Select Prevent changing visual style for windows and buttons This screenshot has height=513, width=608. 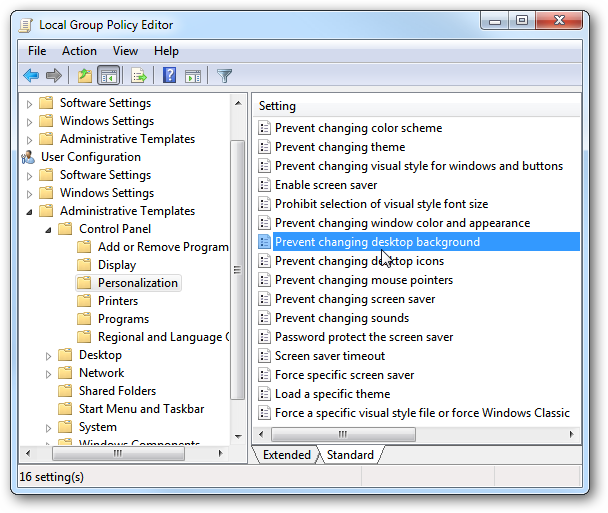(419, 166)
